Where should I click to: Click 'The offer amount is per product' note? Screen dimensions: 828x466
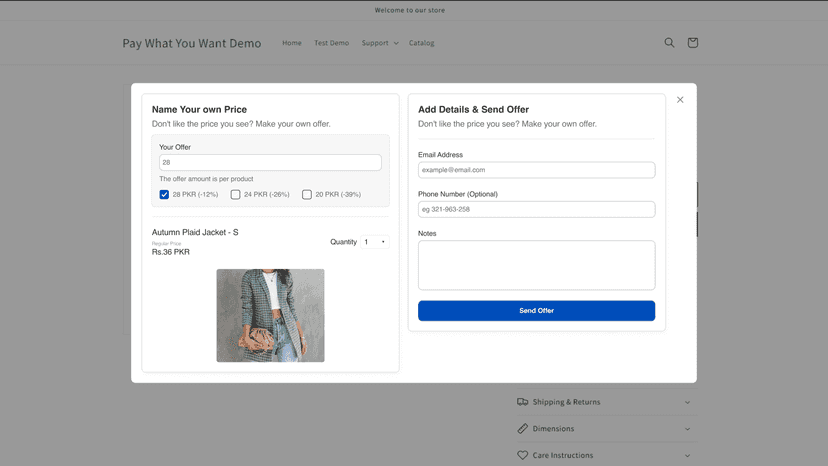pos(206,179)
